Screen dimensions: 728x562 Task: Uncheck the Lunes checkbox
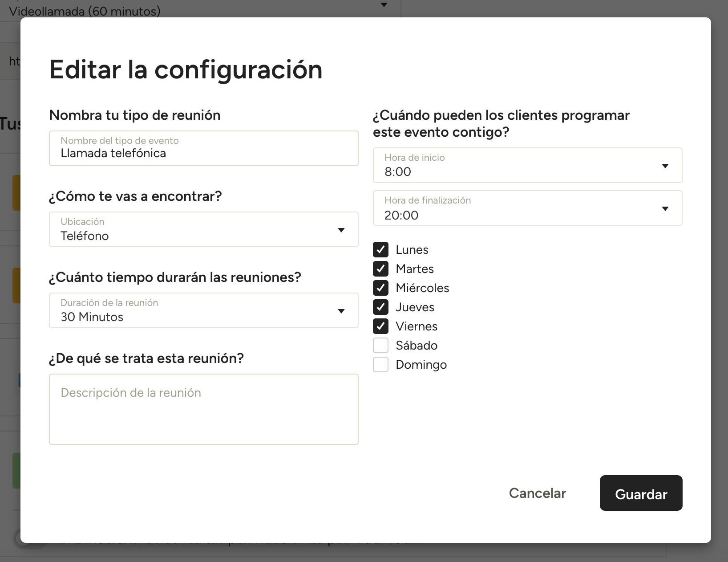[380, 250]
